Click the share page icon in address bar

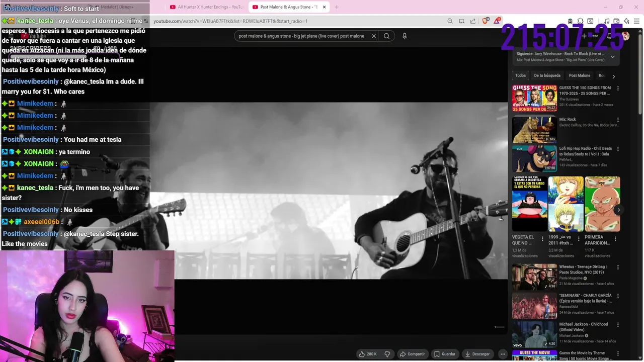click(x=473, y=21)
